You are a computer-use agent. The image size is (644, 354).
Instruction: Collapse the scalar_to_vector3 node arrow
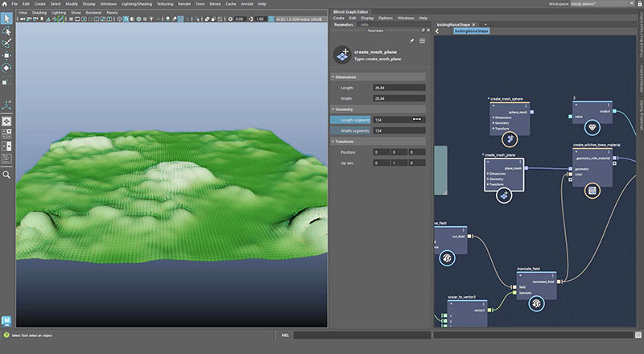pyautogui.click(x=451, y=304)
